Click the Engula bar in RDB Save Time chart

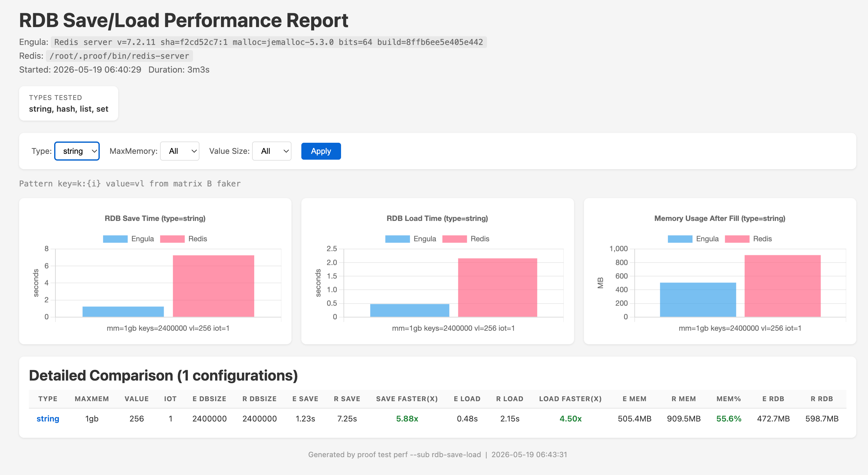(x=123, y=312)
